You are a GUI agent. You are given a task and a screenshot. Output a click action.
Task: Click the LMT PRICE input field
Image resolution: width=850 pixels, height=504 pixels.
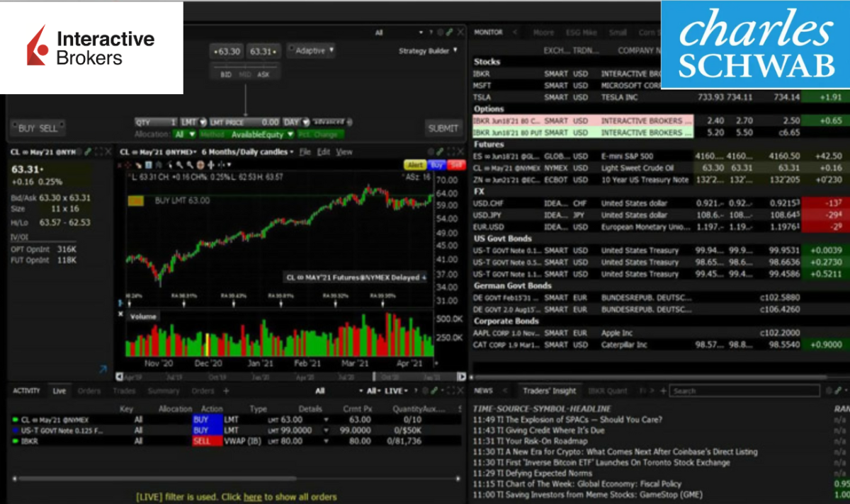(245, 122)
